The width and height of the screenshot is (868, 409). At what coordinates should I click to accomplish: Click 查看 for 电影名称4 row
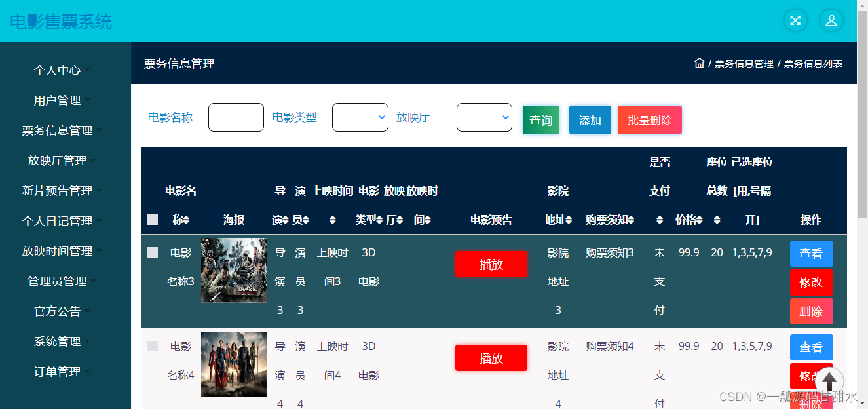(811, 347)
